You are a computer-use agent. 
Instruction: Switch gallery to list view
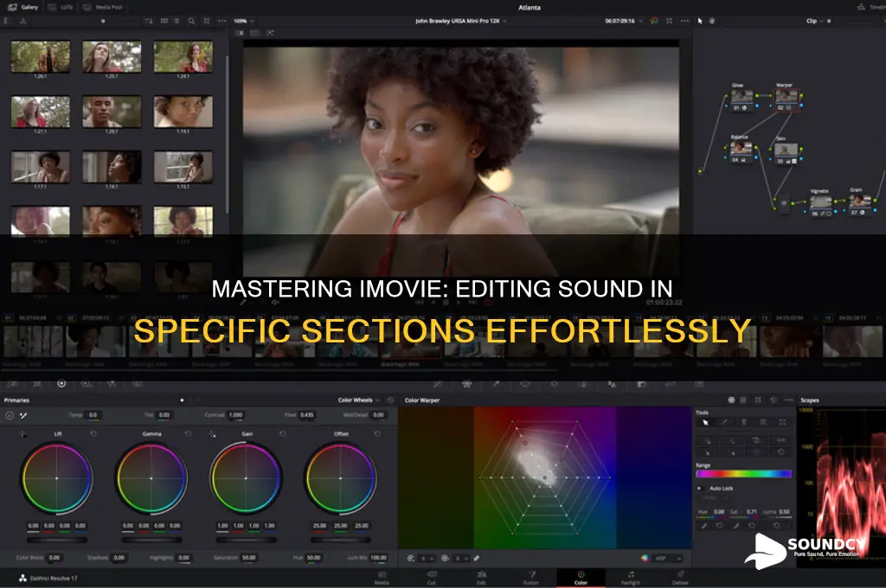[177, 21]
